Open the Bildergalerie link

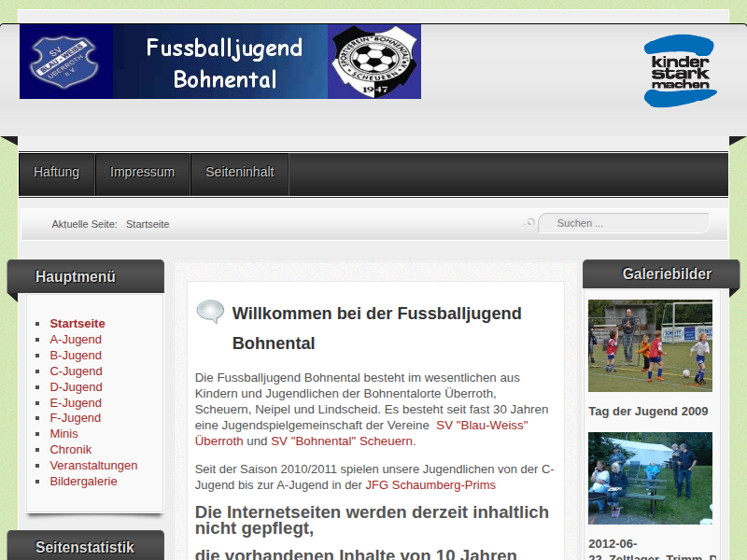(84, 482)
